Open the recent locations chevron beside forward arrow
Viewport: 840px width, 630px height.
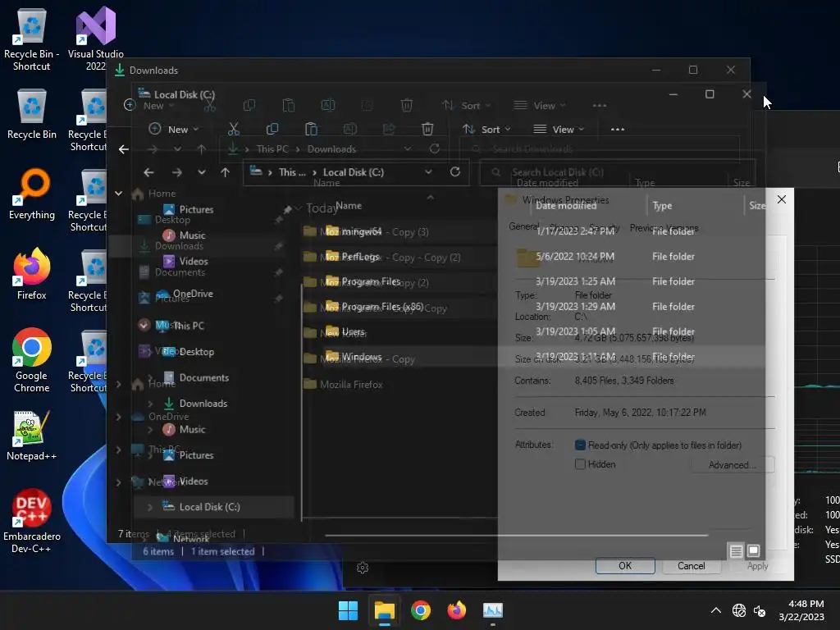202,172
